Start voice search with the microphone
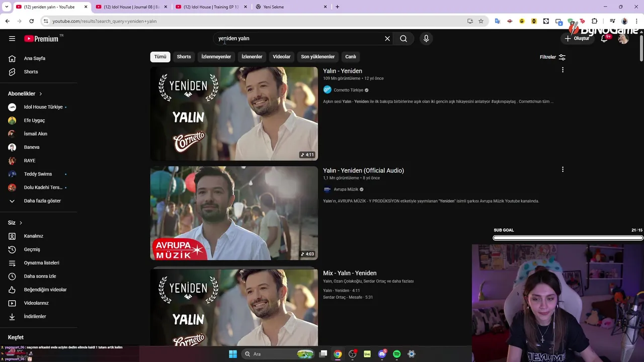 [426, 39]
